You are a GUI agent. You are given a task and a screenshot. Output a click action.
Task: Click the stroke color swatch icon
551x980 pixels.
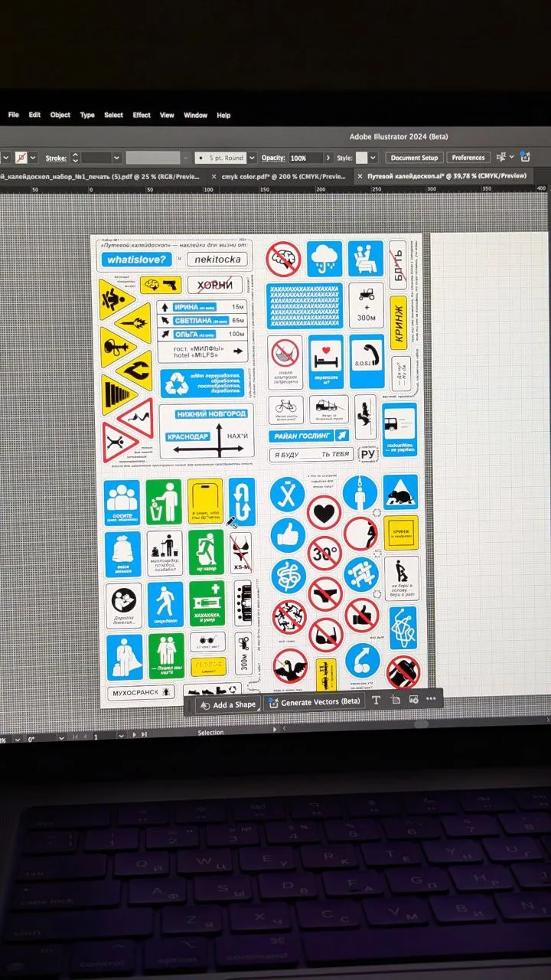coord(23,158)
